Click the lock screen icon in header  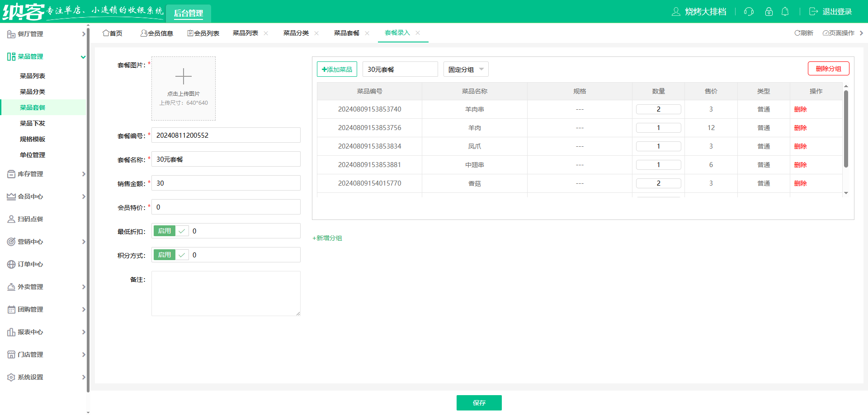click(769, 12)
